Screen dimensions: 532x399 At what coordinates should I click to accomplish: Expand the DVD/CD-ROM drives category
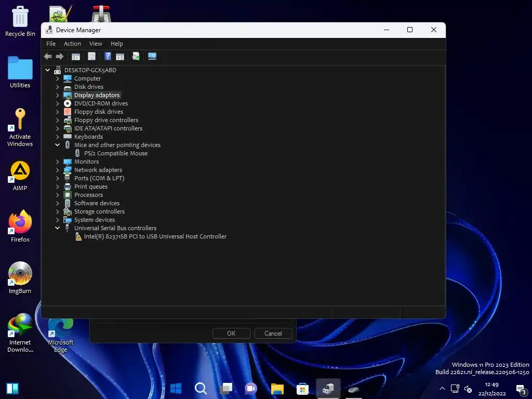click(57, 103)
